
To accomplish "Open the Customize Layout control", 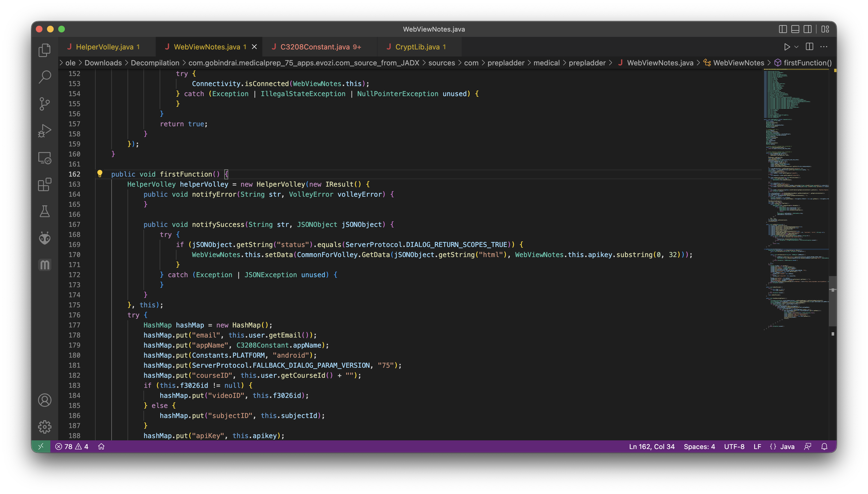I will coord(825,29).
